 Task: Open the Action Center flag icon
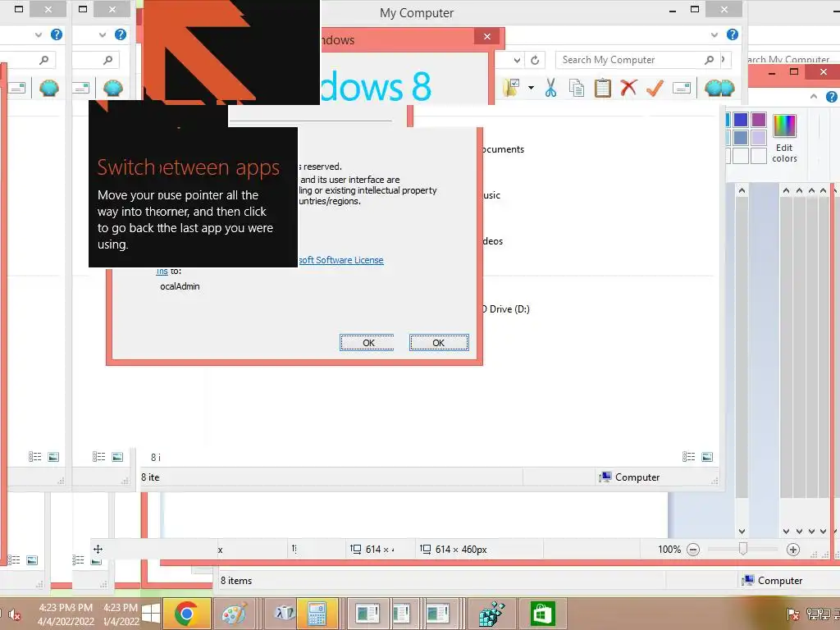[793, 614]
